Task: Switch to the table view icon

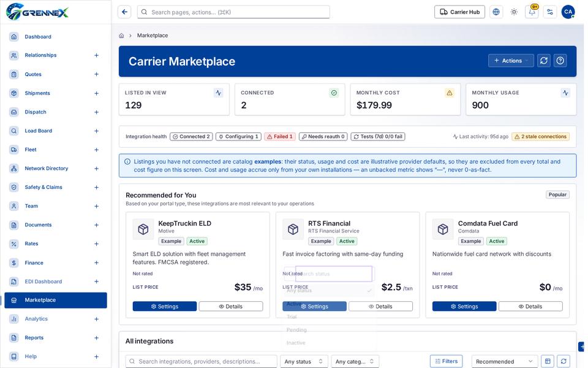Action: (548, 361)
